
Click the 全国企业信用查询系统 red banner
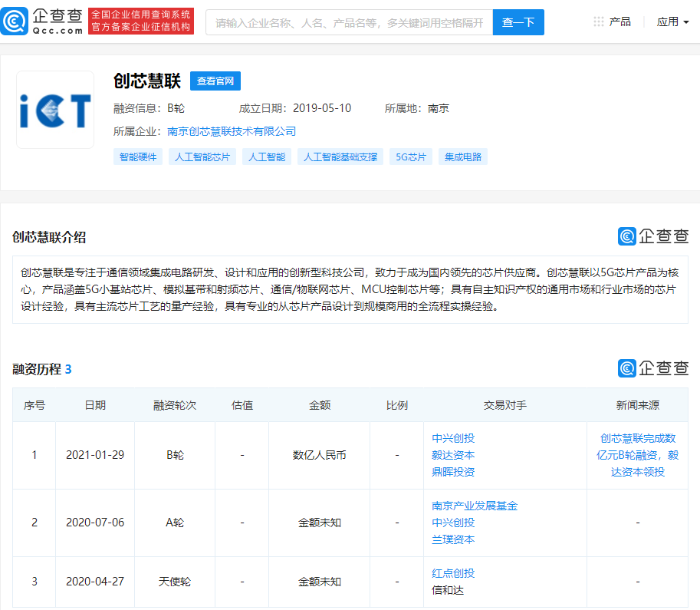tap(141, 21)
